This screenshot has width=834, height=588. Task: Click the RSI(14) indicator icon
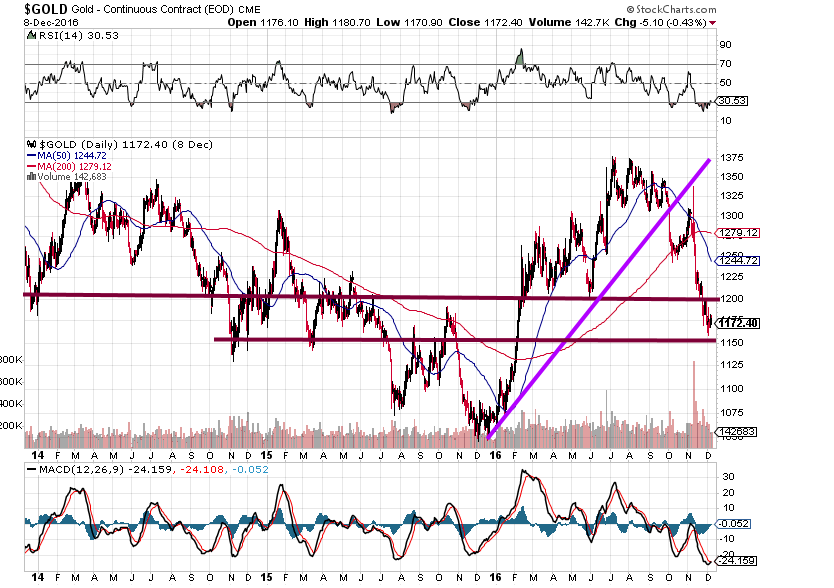click(29, 36)
